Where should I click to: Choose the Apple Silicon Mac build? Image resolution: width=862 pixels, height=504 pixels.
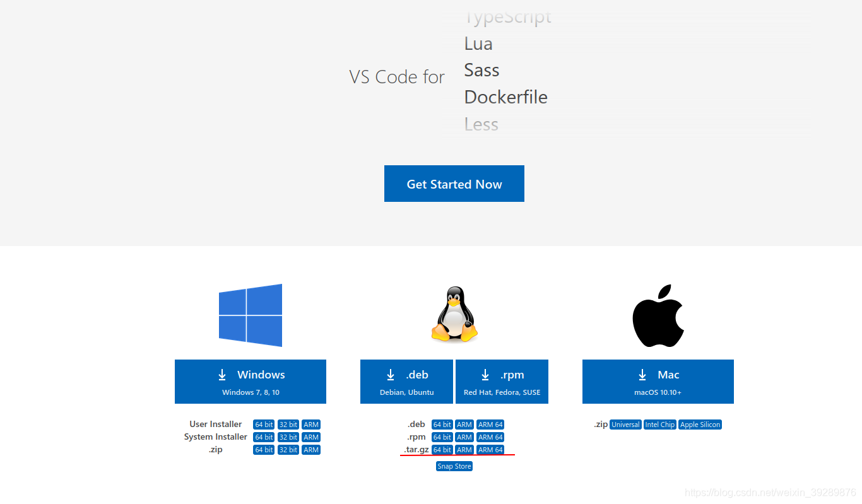click(700, 424)
